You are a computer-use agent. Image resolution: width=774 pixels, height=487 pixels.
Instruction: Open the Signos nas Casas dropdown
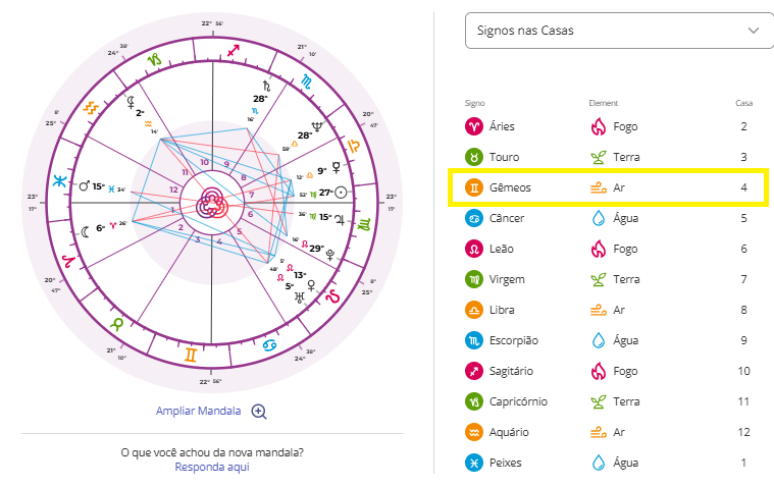(x=612, y=31)
